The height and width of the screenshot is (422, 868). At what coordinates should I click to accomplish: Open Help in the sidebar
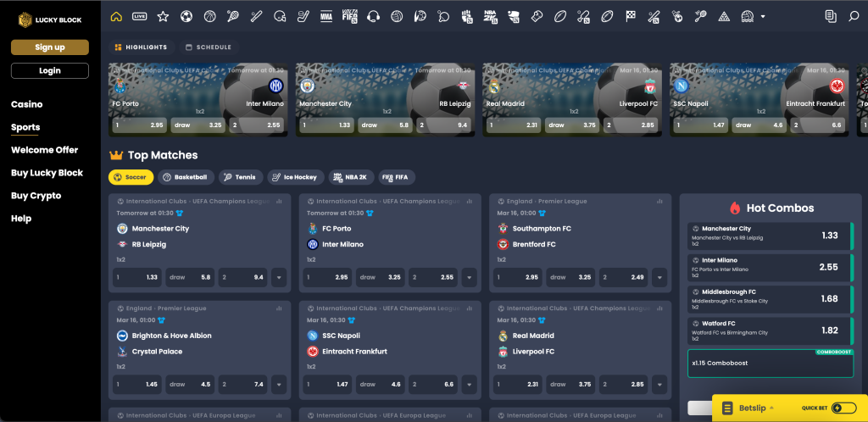pyautogui.click(x=21, y=219)
